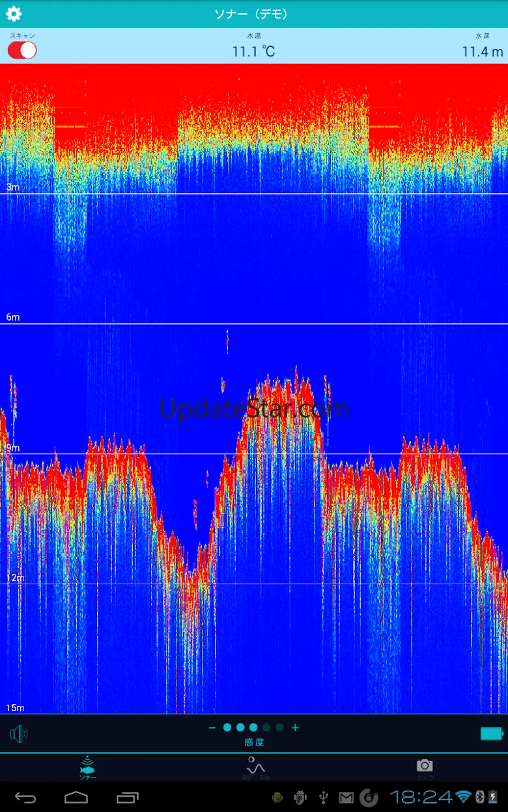Open the clock showing 18:24
Screen dimensions: 508x812
[x=421, y=797]
